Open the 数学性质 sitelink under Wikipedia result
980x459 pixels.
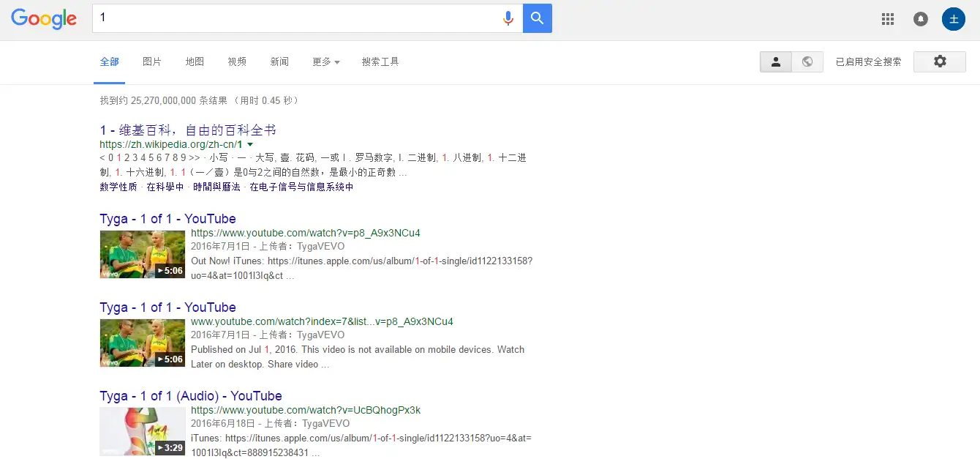pos(118,187)
